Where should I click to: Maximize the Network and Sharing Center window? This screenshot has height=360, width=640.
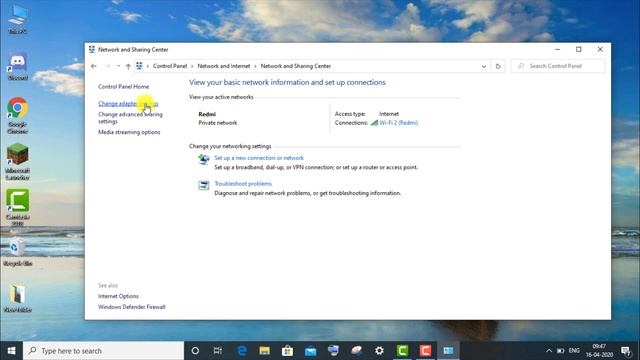tap(579, 49)
